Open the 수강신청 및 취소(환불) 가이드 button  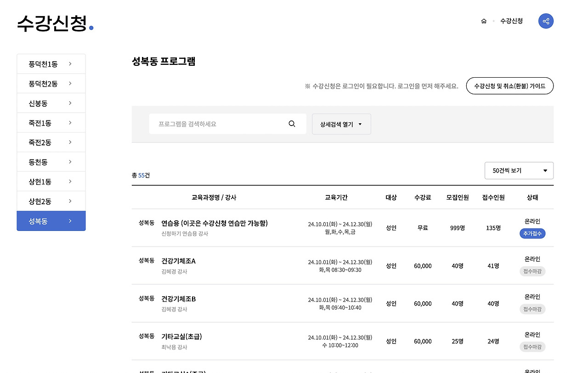pyautogui.click(x=509, y=86)
